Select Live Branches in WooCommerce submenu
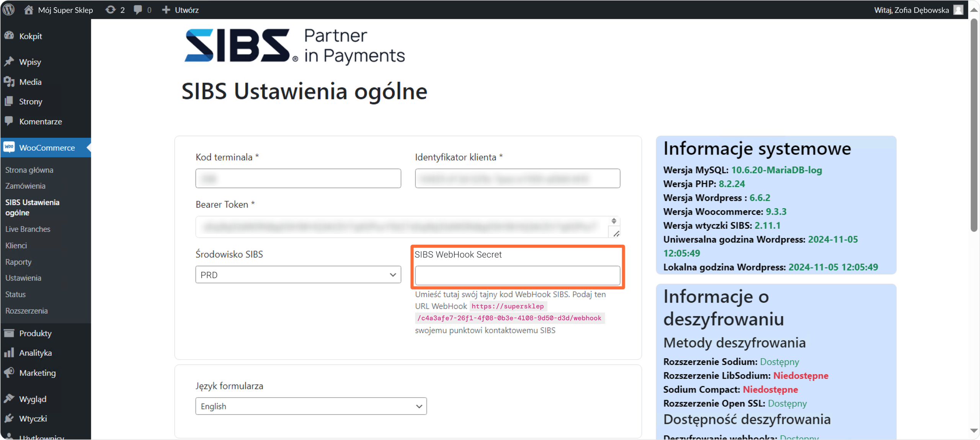 (x=28, y=229)
